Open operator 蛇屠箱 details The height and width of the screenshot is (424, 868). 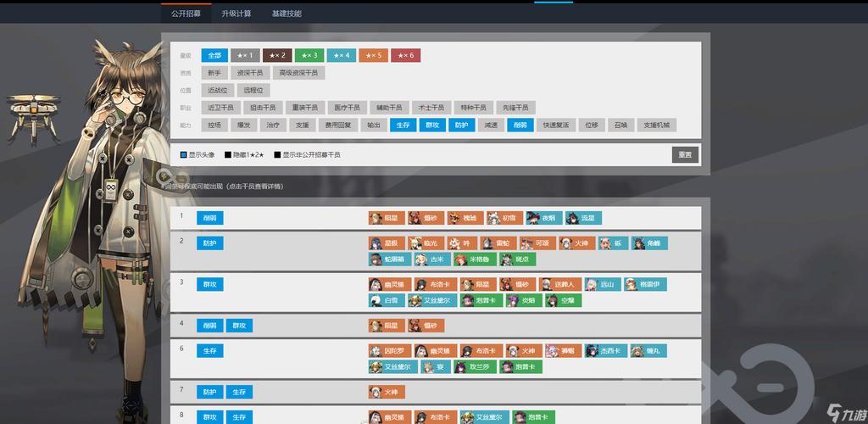390,259
